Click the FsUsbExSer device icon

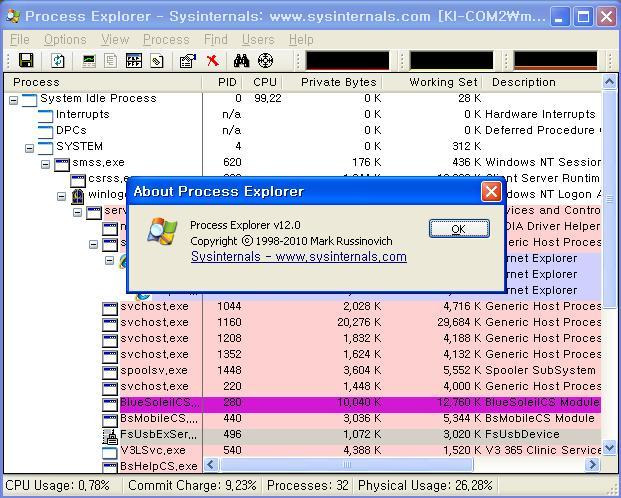(110, 436)
